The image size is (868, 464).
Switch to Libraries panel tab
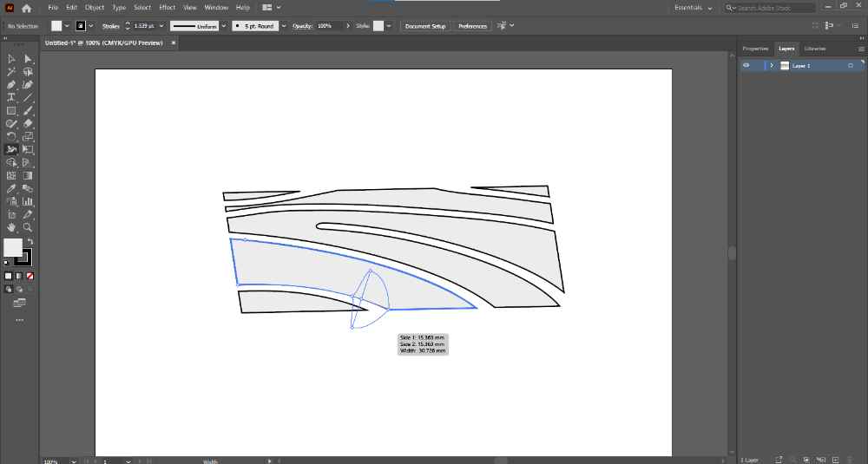[815, 49]
